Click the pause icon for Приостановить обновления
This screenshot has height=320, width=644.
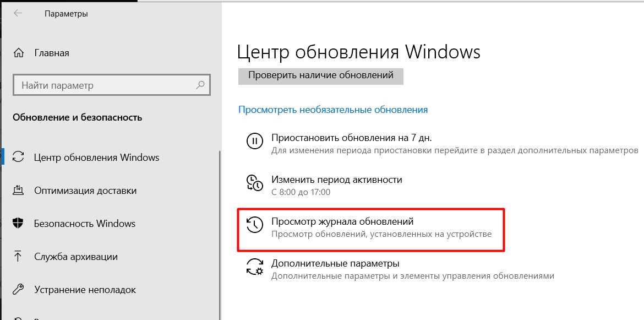point(254,142)
